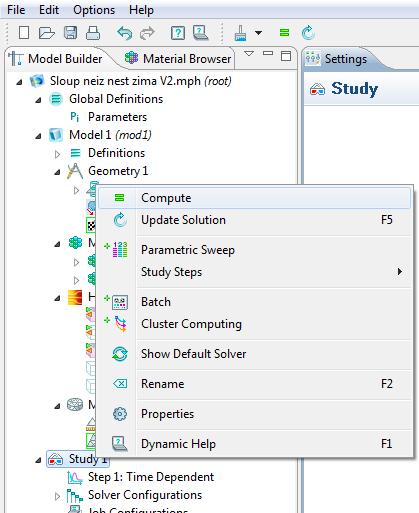Switch to Material Browser tab
Screen dimensions: 419x513
pos(178,59)
